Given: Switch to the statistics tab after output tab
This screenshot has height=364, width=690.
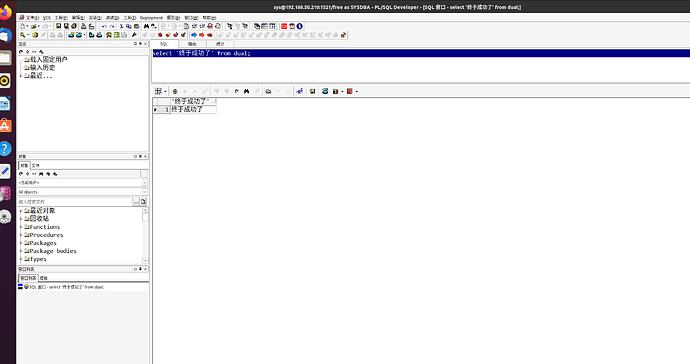Looking at the screenshot, I should (220, 44).
